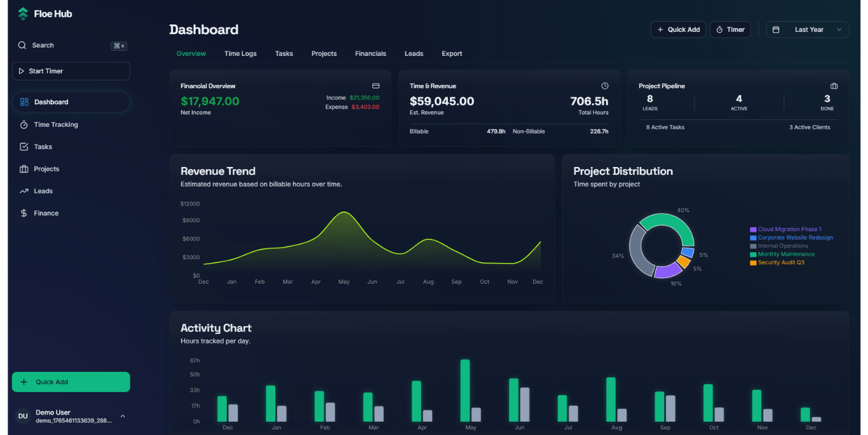This screenshot has width=868, height=435.
Task: Click the Leads trending-arrow icon
Action: coord(24,191)
